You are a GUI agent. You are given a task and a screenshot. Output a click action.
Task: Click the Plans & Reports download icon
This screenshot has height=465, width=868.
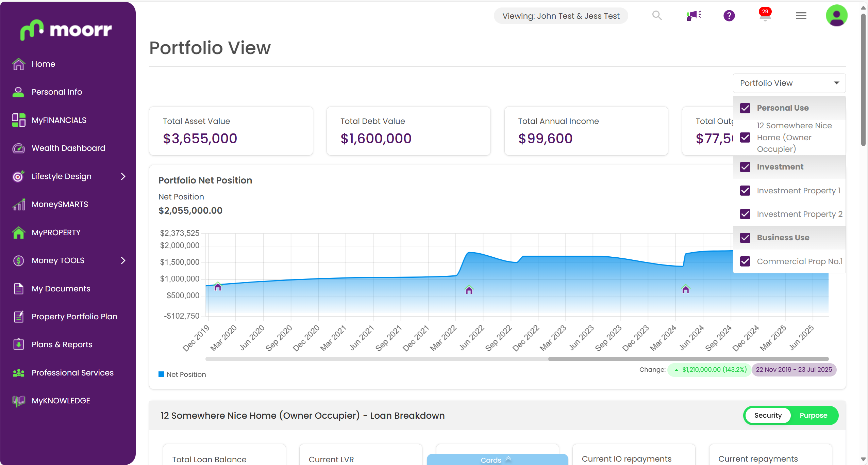(x=18, y=344)
